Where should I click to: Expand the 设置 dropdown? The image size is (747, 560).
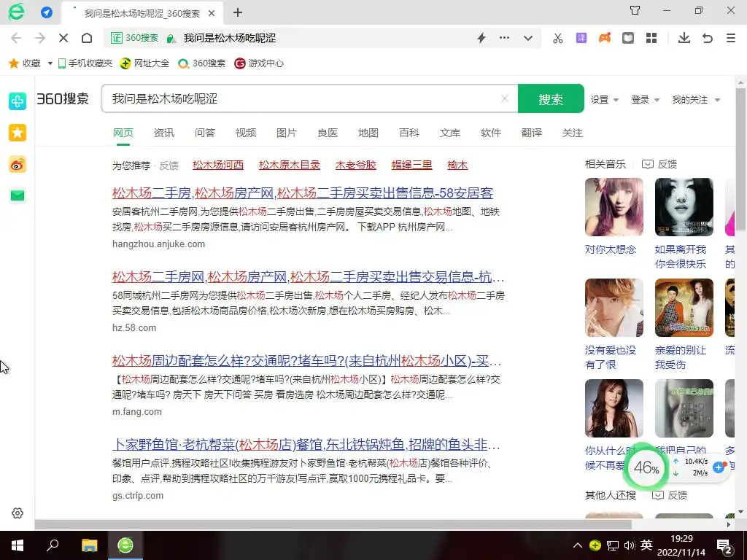[605, 99]
